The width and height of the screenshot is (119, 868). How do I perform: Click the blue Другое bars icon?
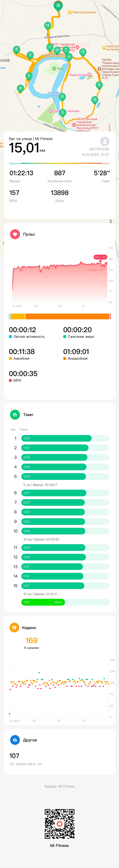[x=15, y=740]
